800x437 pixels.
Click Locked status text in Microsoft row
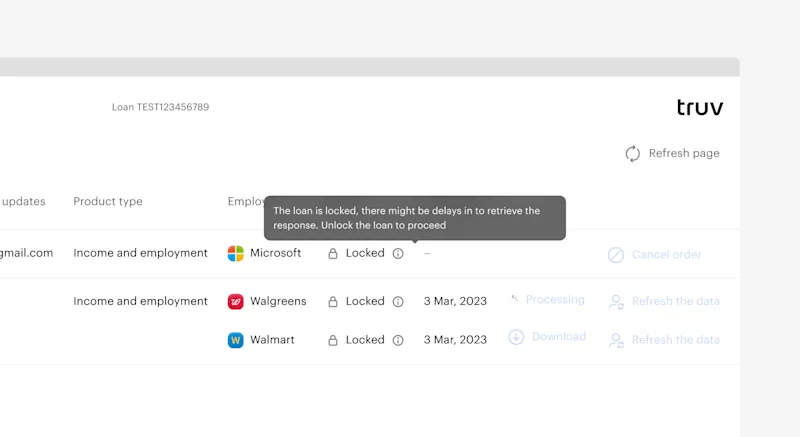pyautogui.click(x=365, y=253)
